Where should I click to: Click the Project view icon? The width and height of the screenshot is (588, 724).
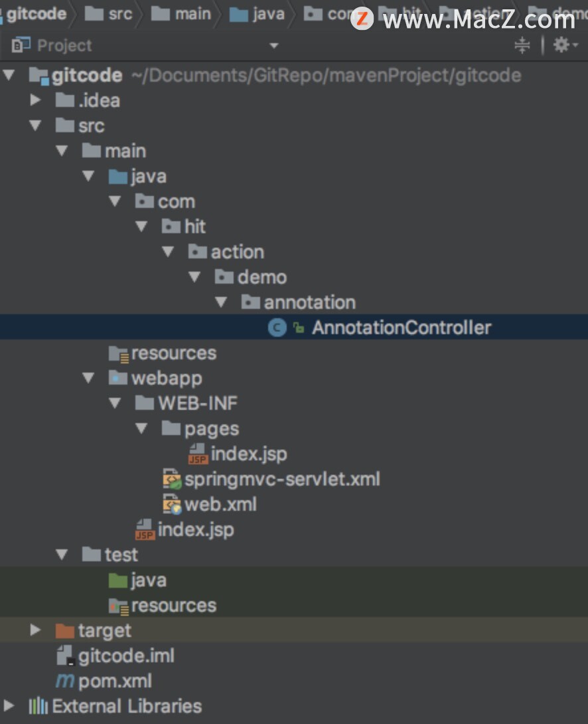click(x=21, y=45)
